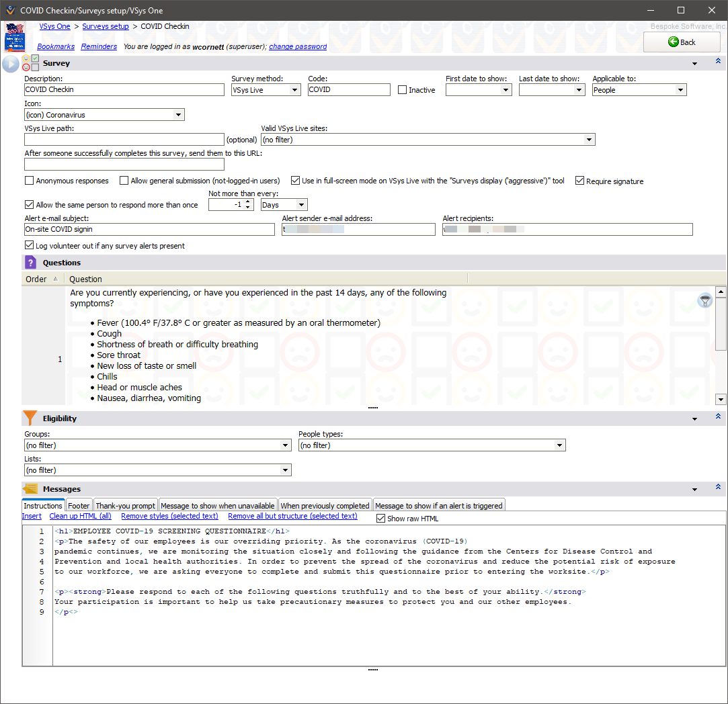Click the Survey section checklist icon

30,63
